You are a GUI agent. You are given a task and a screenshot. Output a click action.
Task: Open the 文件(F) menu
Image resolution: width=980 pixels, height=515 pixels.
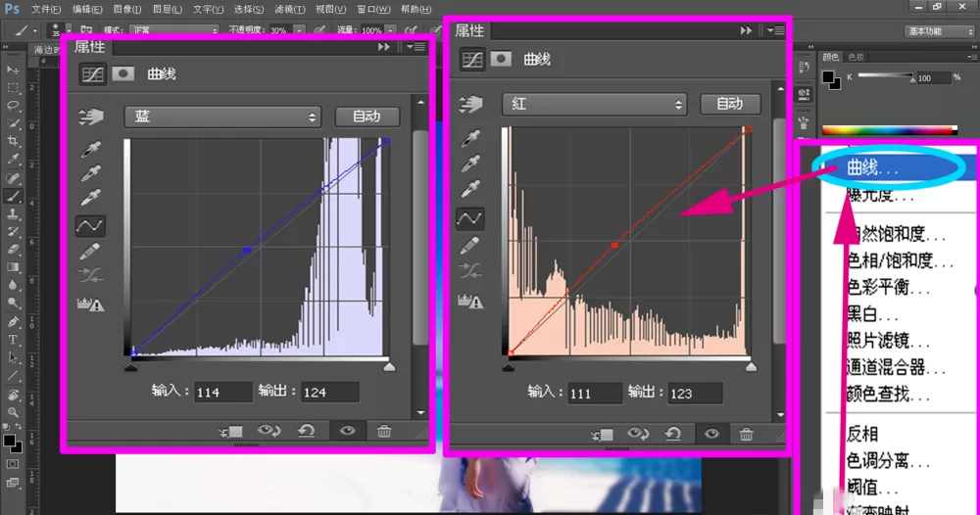[x=46, y=10]
